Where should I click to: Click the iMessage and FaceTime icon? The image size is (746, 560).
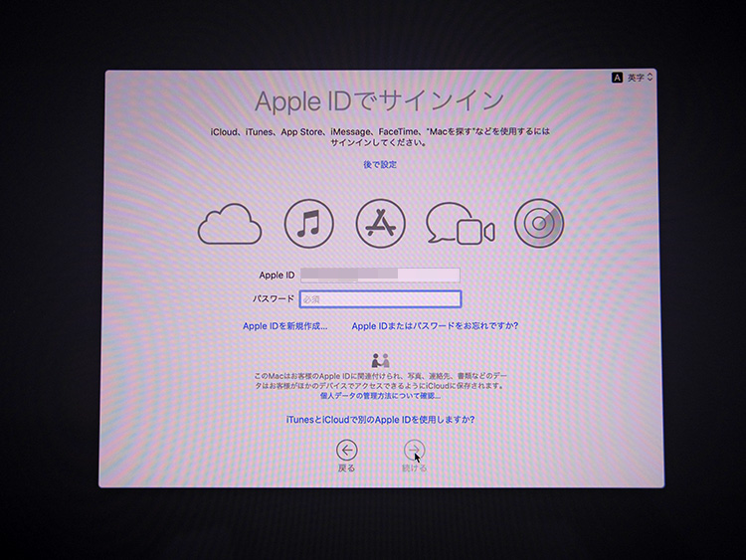click(x=461, y=224)
